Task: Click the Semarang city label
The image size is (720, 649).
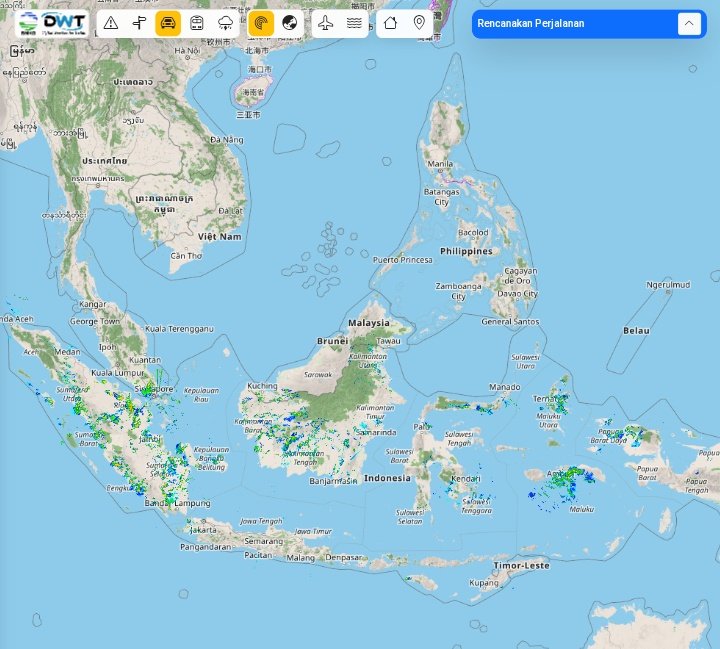Action: pyautogui.click(x=264, y=541)
